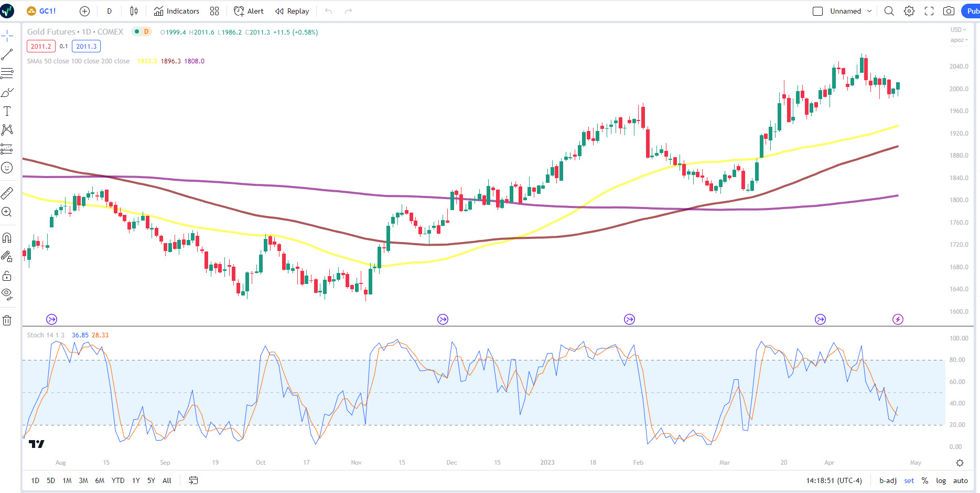980x493 pixels.
Task: Click the blue 2011.3 buy price
Action: 87,46
